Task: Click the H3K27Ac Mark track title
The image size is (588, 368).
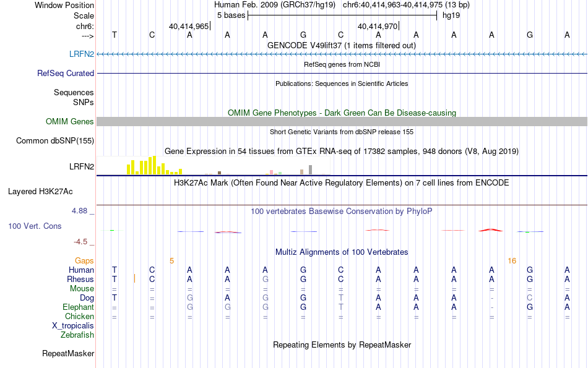Action: [x=341, y=183]
